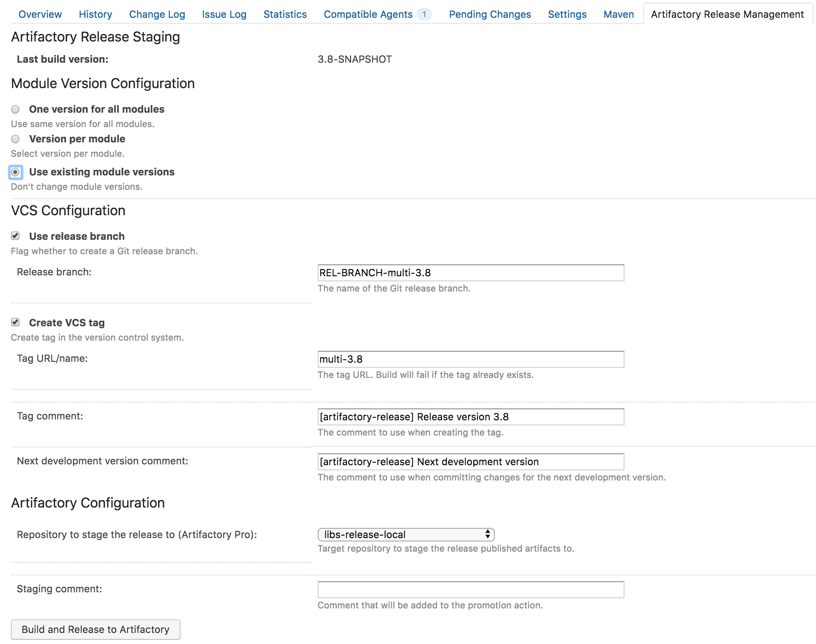Click the Release branch name field

470,273
